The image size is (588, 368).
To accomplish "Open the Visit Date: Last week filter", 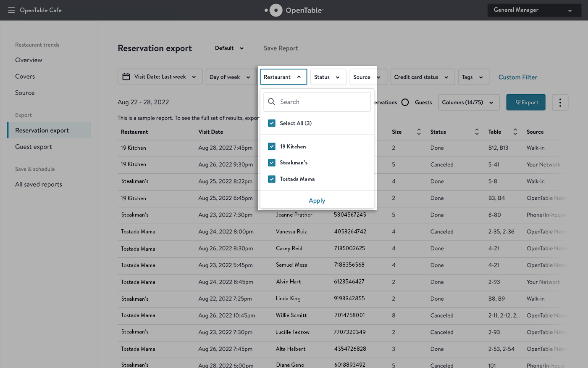I will click(x=160, y=77).
